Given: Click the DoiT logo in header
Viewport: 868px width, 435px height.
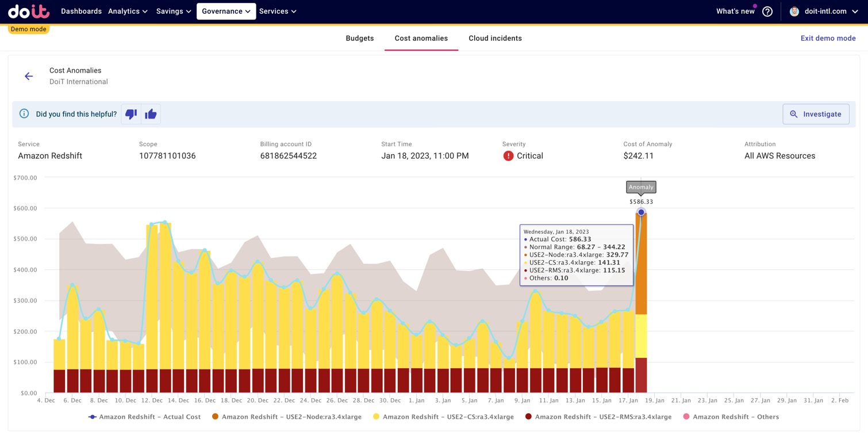Looking at the screenshot, I should coord(29,12).
